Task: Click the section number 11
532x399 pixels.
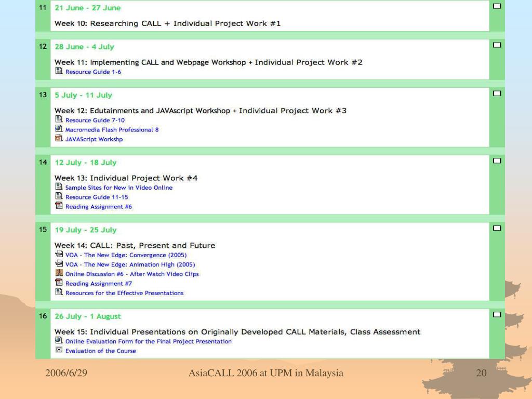Action: [x=43, y=7]
